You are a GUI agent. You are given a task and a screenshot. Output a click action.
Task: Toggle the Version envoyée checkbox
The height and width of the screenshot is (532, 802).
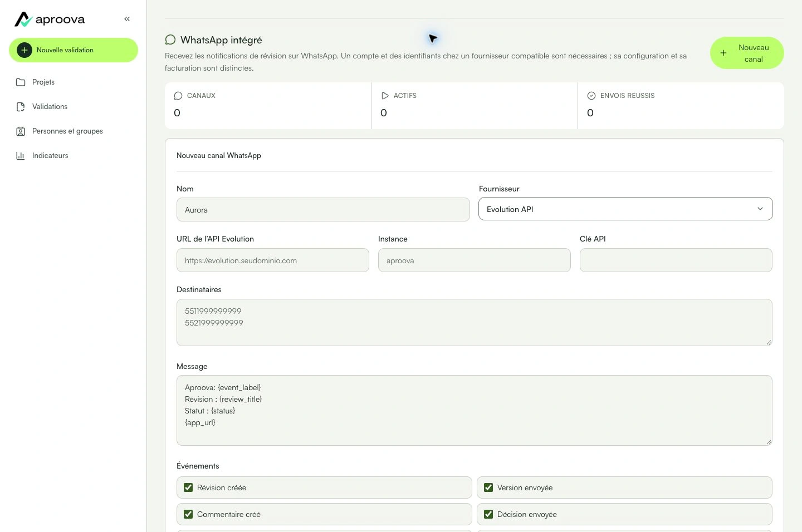tap(488, 487)
